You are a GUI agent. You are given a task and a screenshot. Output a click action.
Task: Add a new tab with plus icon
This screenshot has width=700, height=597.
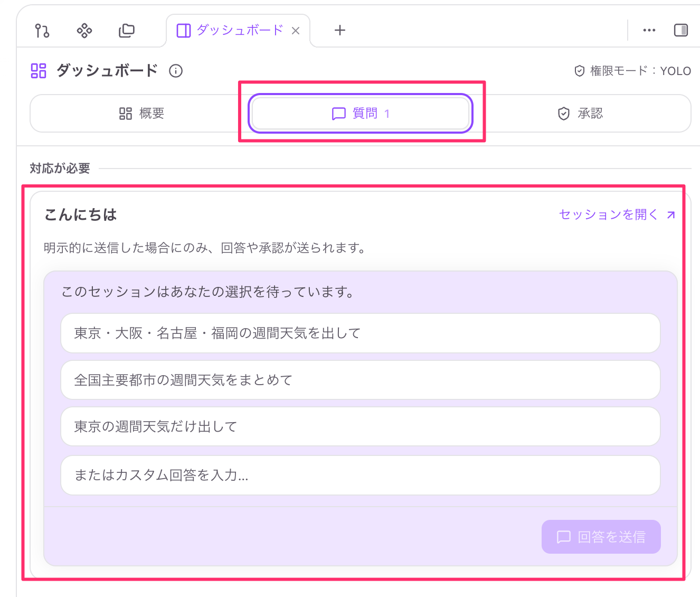340,30
